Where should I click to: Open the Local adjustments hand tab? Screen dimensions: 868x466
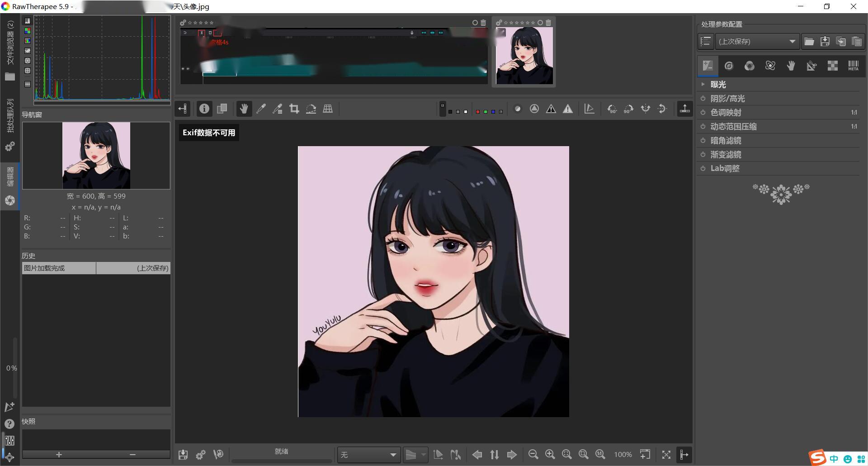pos(791,66)
